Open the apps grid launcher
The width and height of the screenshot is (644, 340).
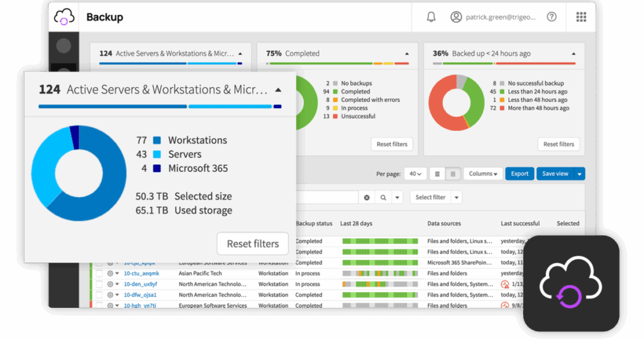580,17
